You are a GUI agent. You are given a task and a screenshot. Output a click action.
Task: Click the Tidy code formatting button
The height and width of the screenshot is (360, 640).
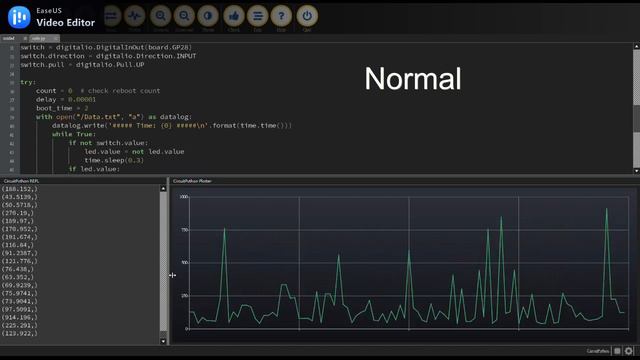[258, 16]
